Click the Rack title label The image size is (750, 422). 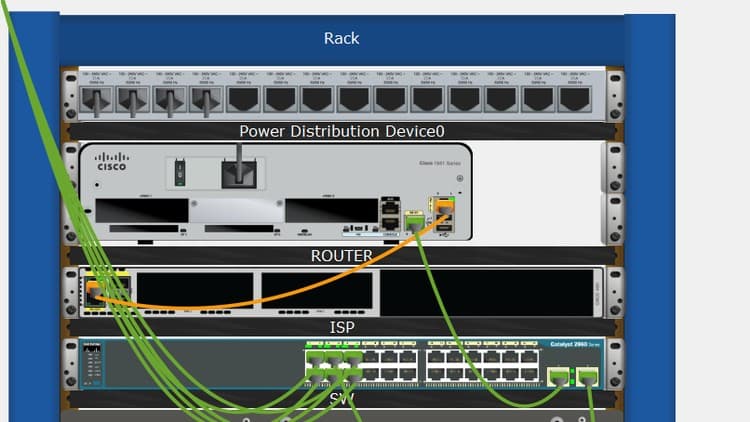tap(342, 38)
